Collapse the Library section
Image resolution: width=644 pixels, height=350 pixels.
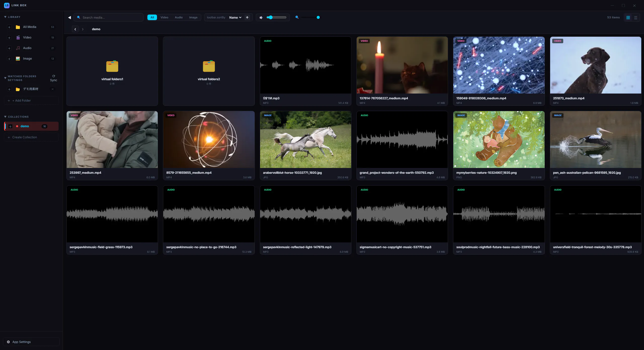coord(5,17)
